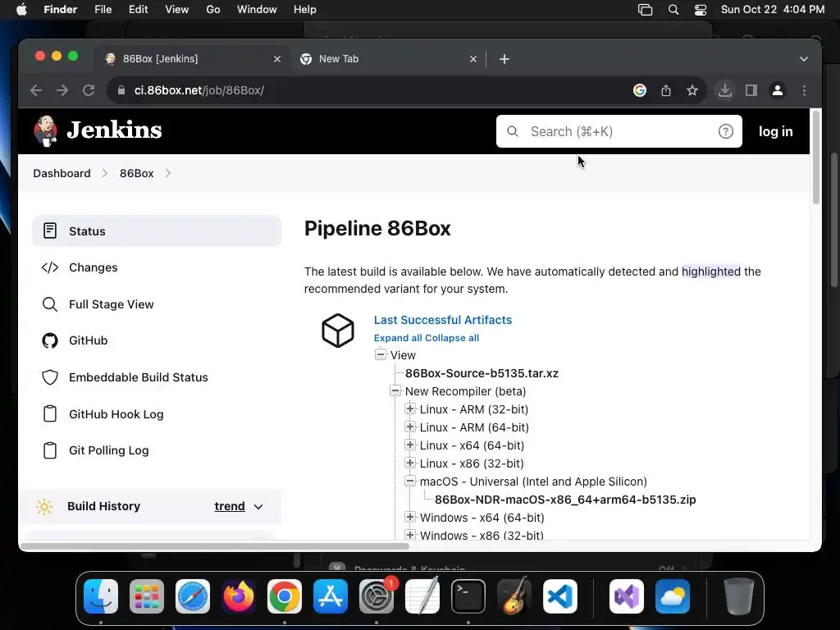The width and height of the screenshot is (840, 630).
Task: Select the 86Box [Jenkins] browser tab
Action: pyautogui.click(x=193, y=59)
